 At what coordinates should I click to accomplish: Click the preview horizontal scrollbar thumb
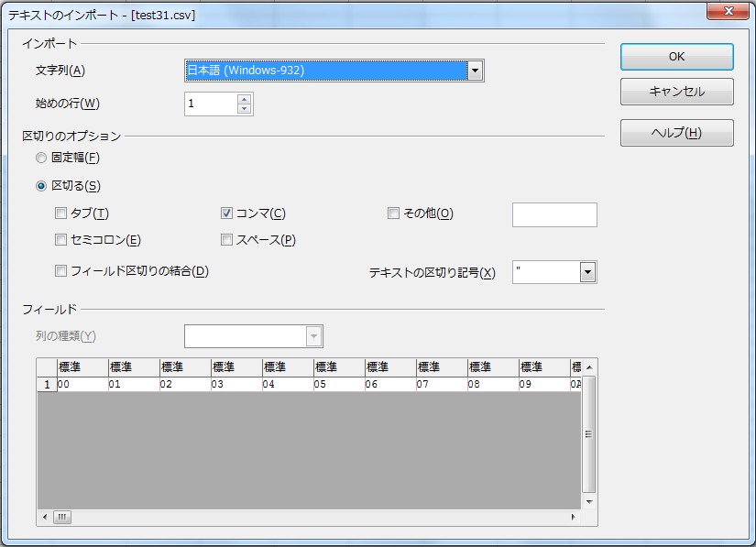tap(62, 517)
